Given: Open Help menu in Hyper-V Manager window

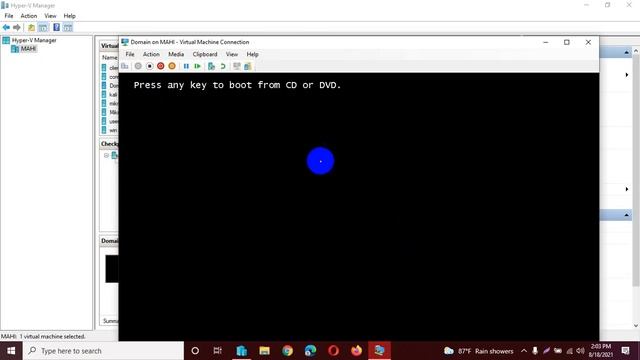Looking at the screenshot, I should click(69, 16).
